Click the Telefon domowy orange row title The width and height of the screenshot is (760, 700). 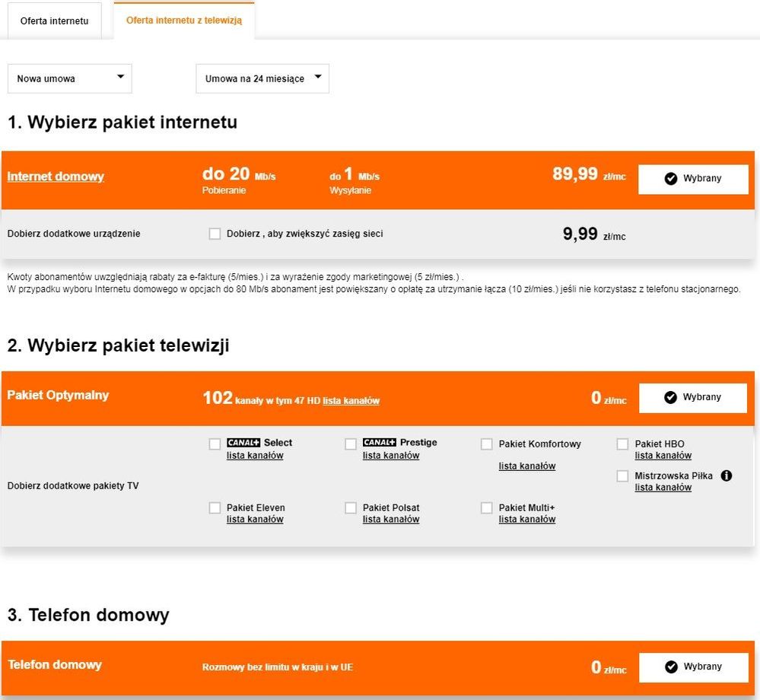(x=55, y=664)
